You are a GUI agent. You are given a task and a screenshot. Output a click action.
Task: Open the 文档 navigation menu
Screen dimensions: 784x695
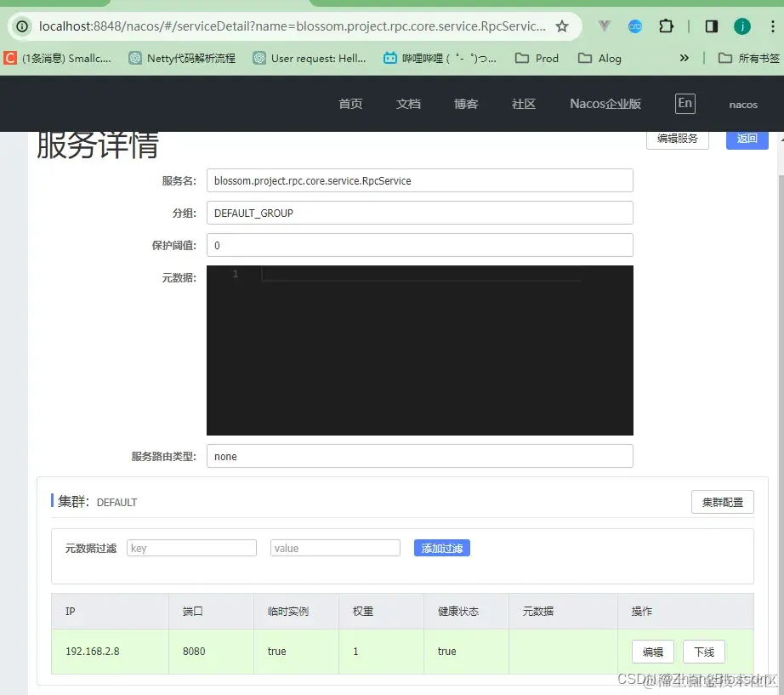click(407, 104)
